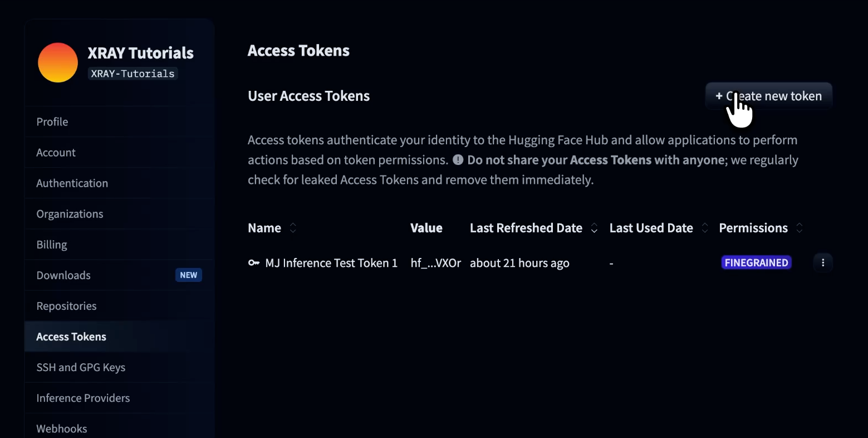Sort tokens by Name column arrows
Image resolution: width=868 pixels, height=438 pixels.
pyautogui.click(x=293, y=228)
